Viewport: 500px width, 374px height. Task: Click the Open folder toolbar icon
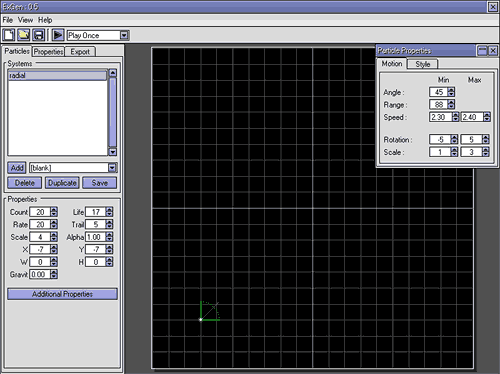[x=24, y=35]
